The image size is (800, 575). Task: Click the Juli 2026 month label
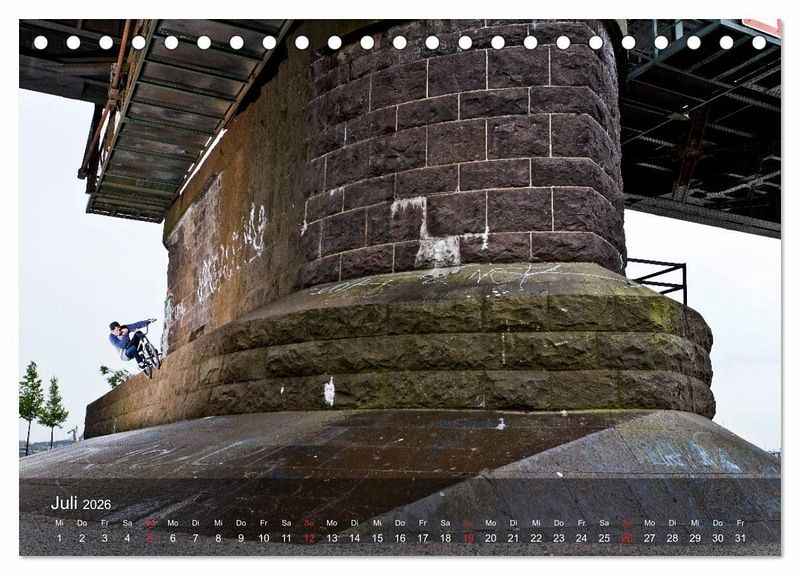(x=81, y=503)
